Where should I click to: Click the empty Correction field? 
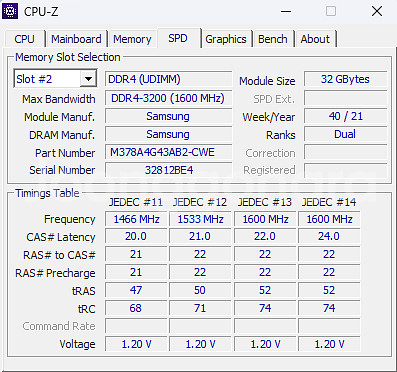click(345, 152)
